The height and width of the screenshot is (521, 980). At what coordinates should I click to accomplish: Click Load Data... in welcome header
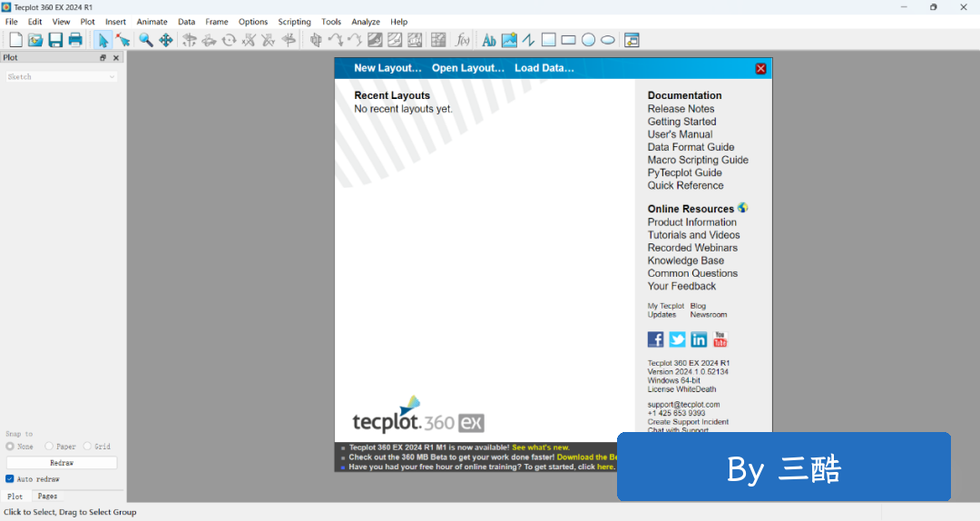tap(544, 68)
